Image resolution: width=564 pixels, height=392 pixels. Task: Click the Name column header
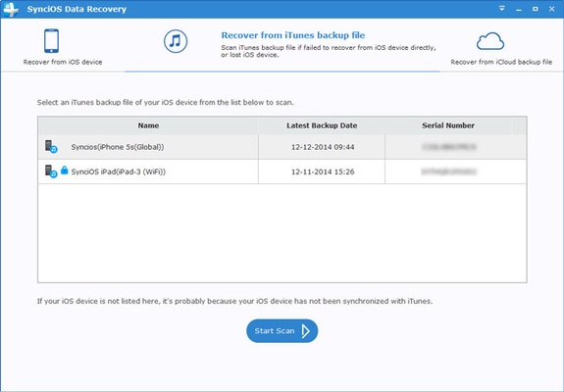click(148, 125)
